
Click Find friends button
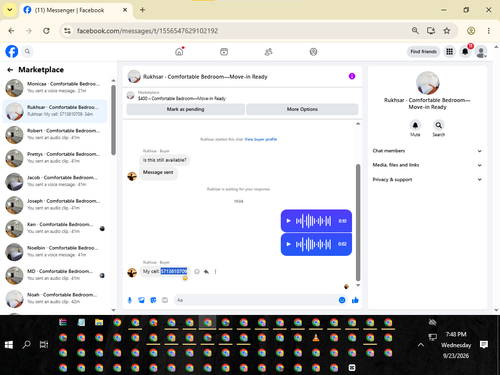[423, 52]
